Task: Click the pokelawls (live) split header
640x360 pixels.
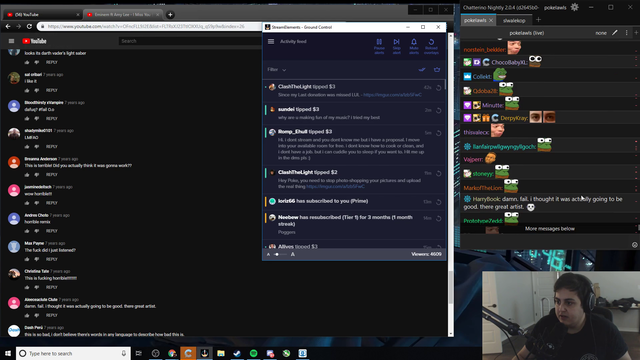Action: point(527,33)
